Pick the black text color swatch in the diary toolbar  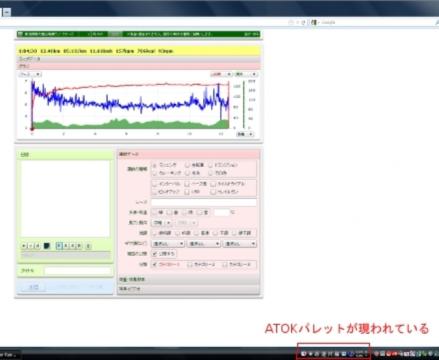pos(47,246)
